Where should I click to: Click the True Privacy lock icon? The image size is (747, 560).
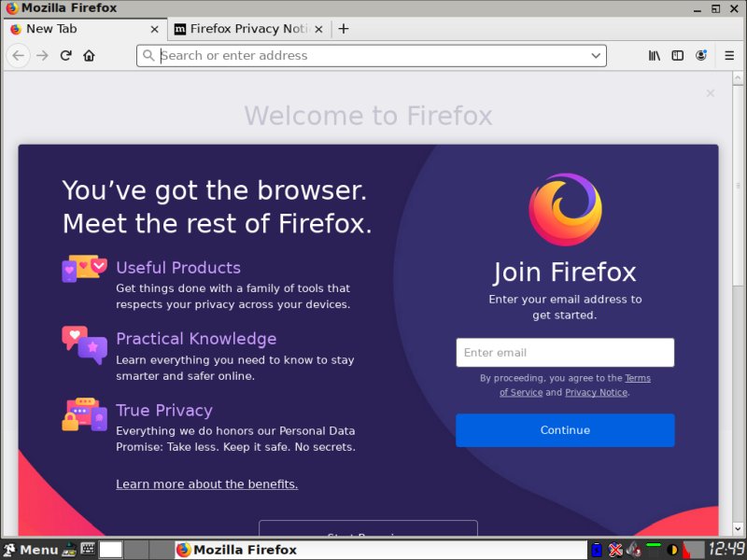coord(84,413)
